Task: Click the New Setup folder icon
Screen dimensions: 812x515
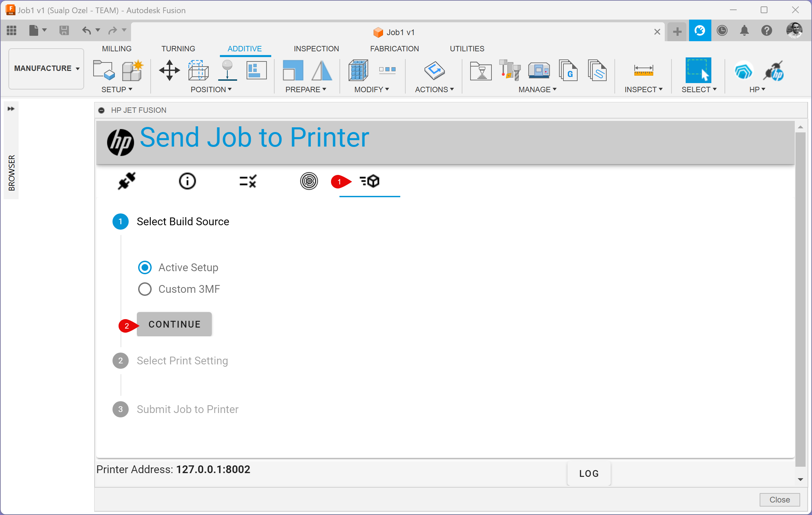Action: pos(104,70)
